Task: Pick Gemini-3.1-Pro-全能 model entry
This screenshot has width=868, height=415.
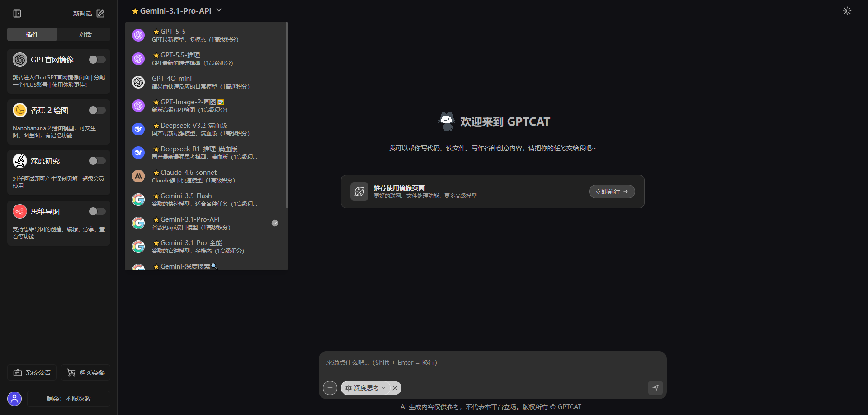Action: 206,247
